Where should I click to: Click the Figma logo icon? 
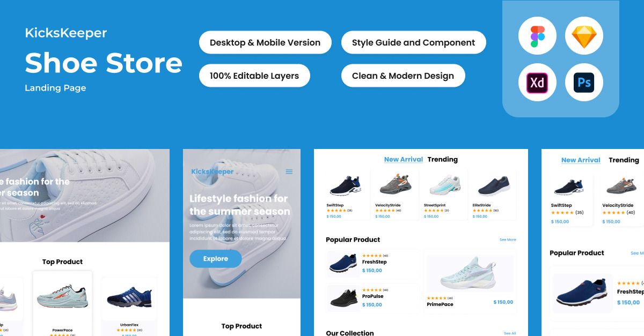pyautogui.click(x=537, y=36)
